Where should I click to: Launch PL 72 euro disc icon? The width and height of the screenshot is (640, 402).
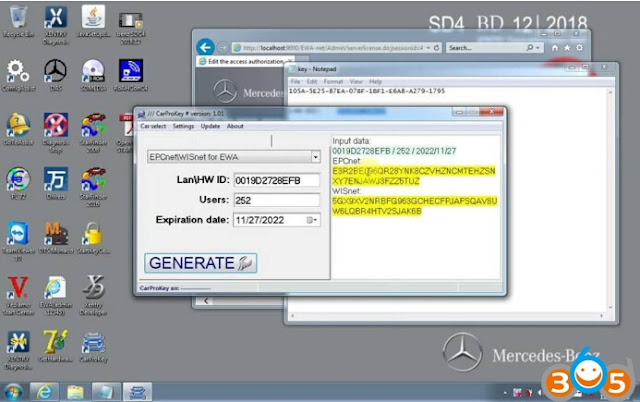pyautogui.click(x=18, y=183)
